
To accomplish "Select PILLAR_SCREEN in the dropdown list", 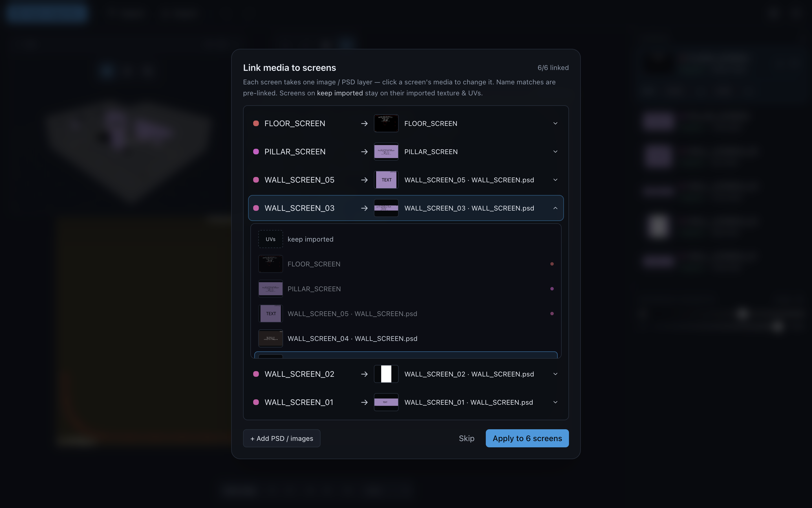I will (x=406, y=289).
